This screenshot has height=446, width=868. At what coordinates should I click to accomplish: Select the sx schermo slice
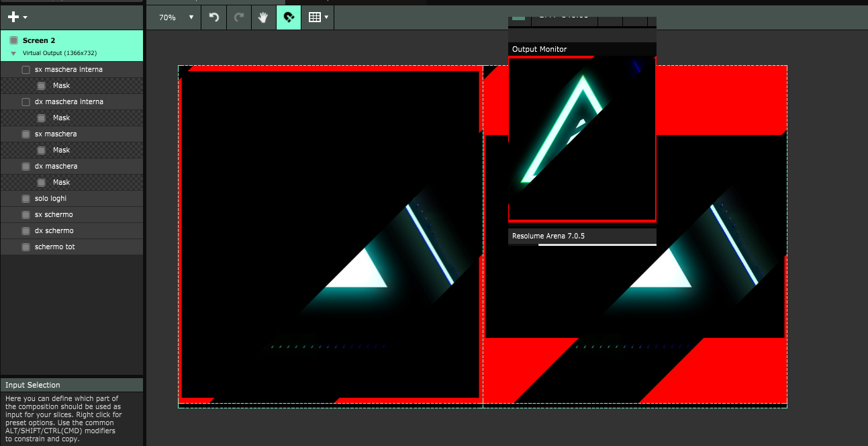coord(54,215)
